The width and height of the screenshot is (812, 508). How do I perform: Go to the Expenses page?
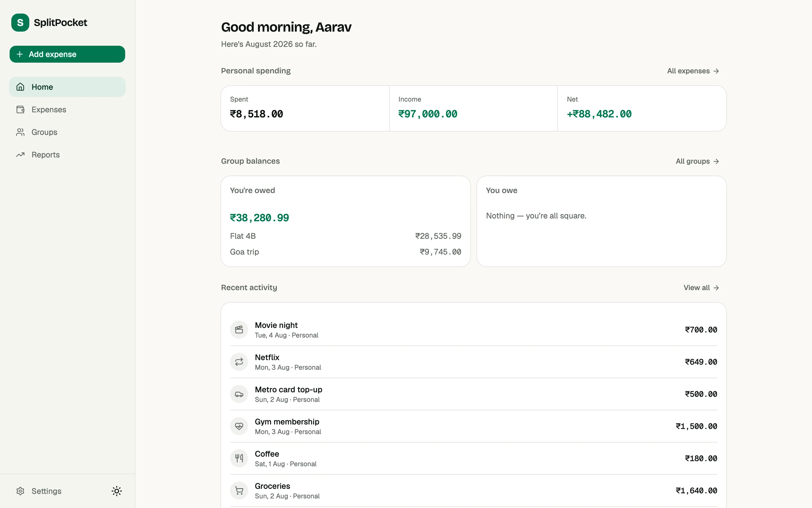coord(67,110)
